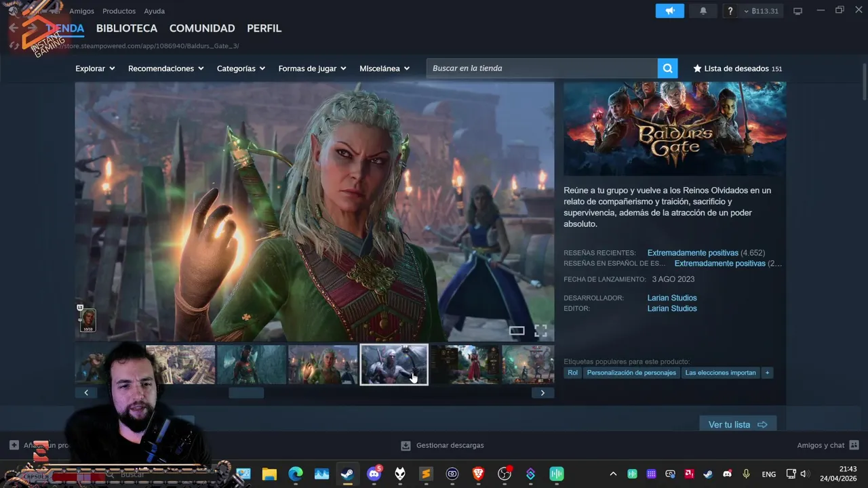The height and width of the screenshot is (488, 868).
Task: Open Gestionar descargas
Action: (x=442, y=445)
